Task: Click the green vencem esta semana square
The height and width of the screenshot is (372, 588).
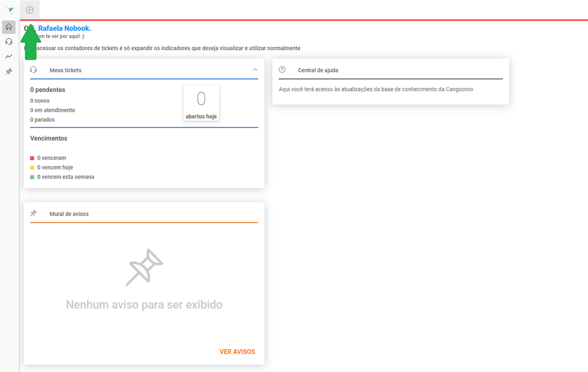Action: 32,177
